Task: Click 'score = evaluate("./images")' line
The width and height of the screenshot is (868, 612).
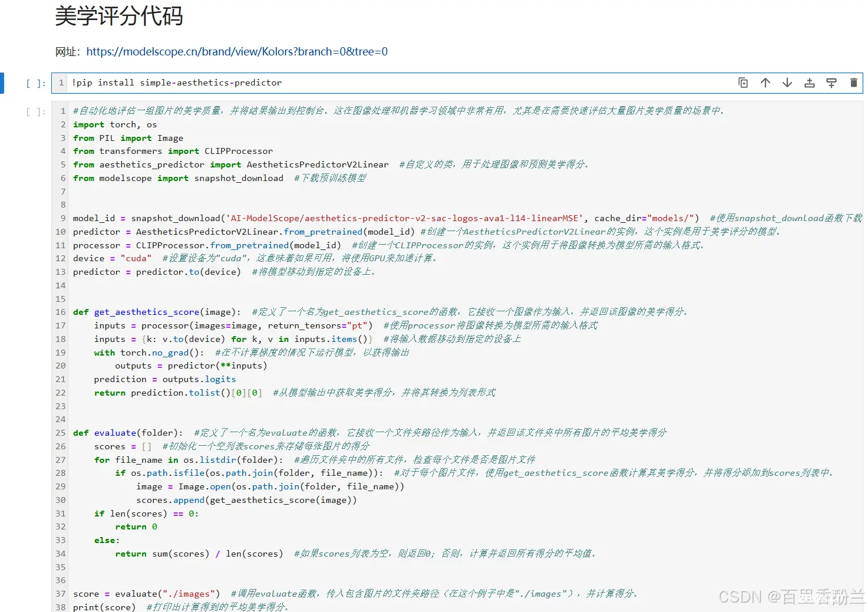Action: pos(146,594)
